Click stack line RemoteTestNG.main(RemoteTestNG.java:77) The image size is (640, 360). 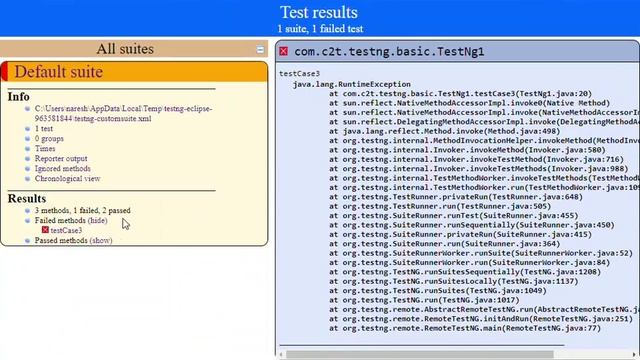465,328
